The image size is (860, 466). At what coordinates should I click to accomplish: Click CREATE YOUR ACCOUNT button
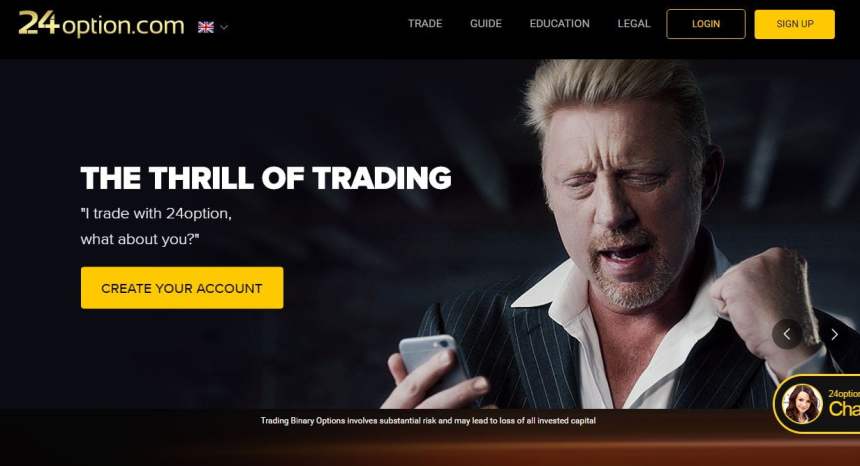(182, 288)
